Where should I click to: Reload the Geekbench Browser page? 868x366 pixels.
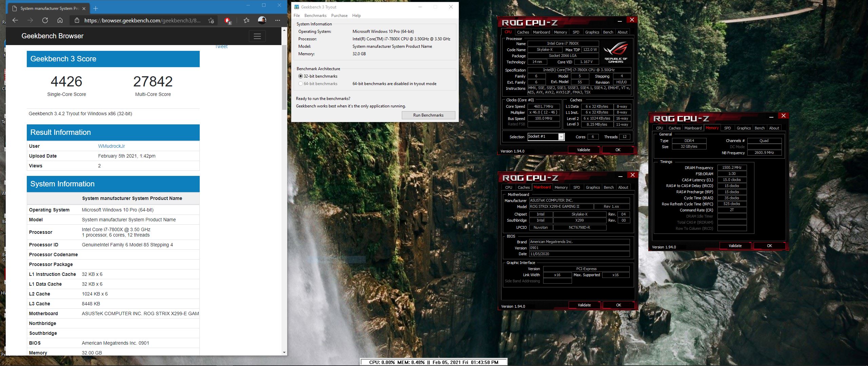(x=45, y=20)
